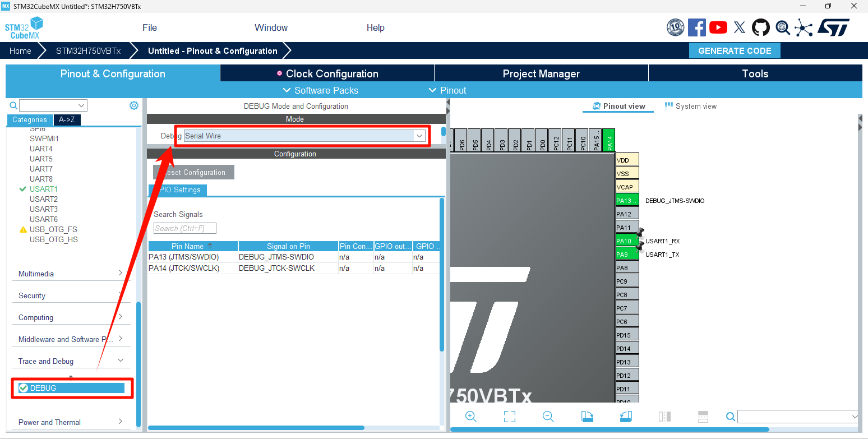Click the pin search magnifier icon

pyautogui.click(x=731, y=417)
